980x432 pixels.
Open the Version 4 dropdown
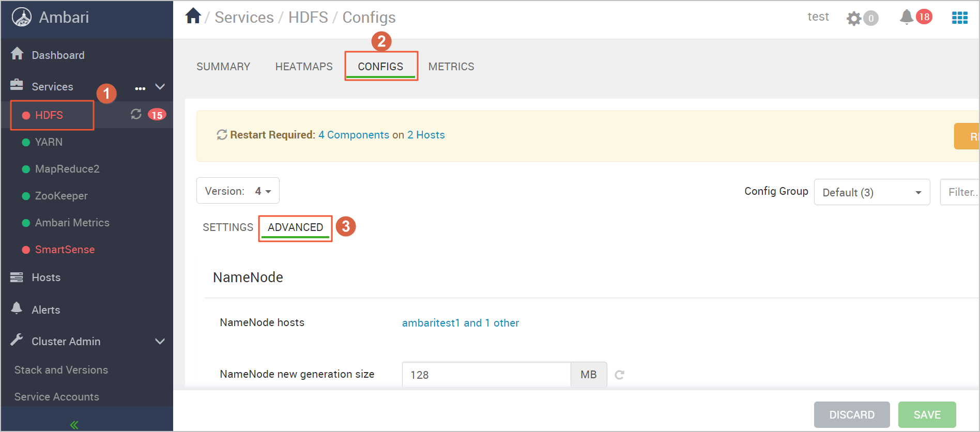(x=238, y=191)
